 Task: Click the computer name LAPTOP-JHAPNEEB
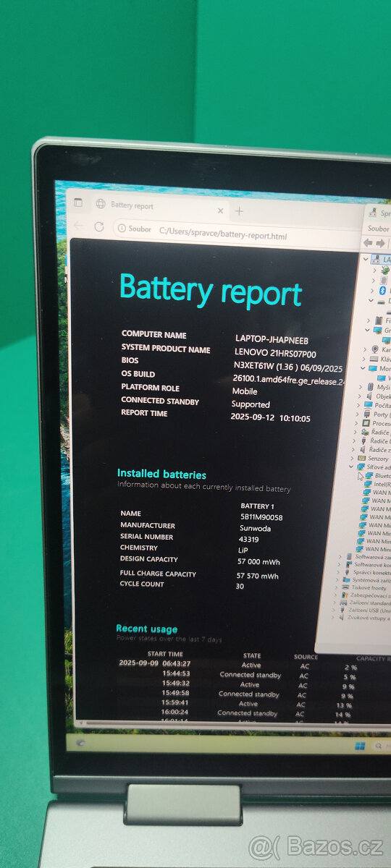[272, 339]
